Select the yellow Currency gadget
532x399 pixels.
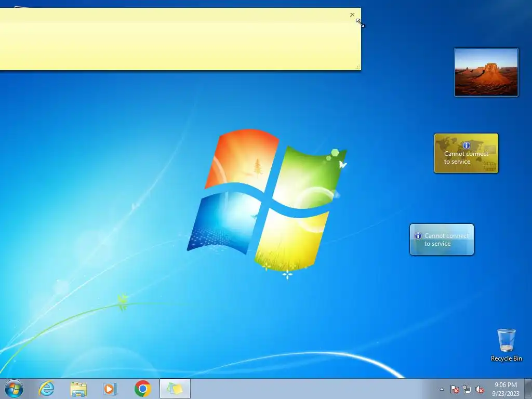[x=466, y=153]
